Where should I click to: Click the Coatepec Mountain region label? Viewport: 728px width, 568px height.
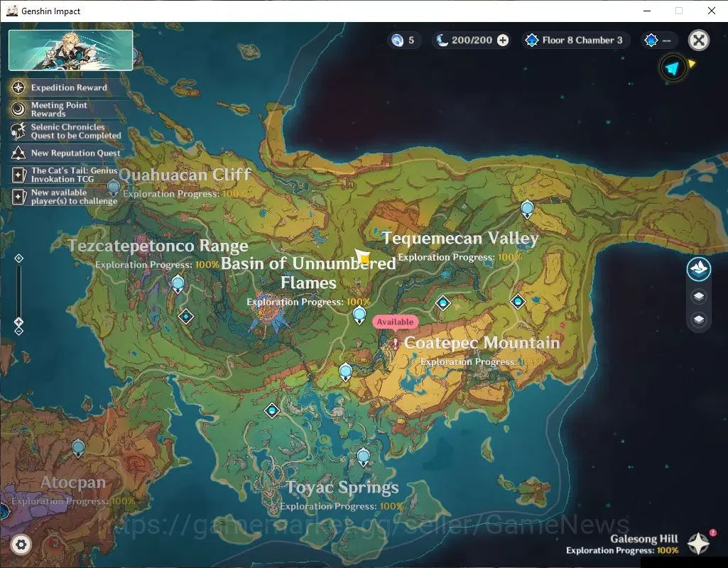pyautogui.click(x=482, y=343)
